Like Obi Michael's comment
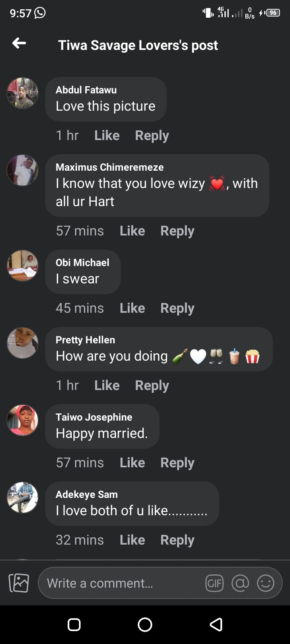290x644 pixels. click(132, 308)
